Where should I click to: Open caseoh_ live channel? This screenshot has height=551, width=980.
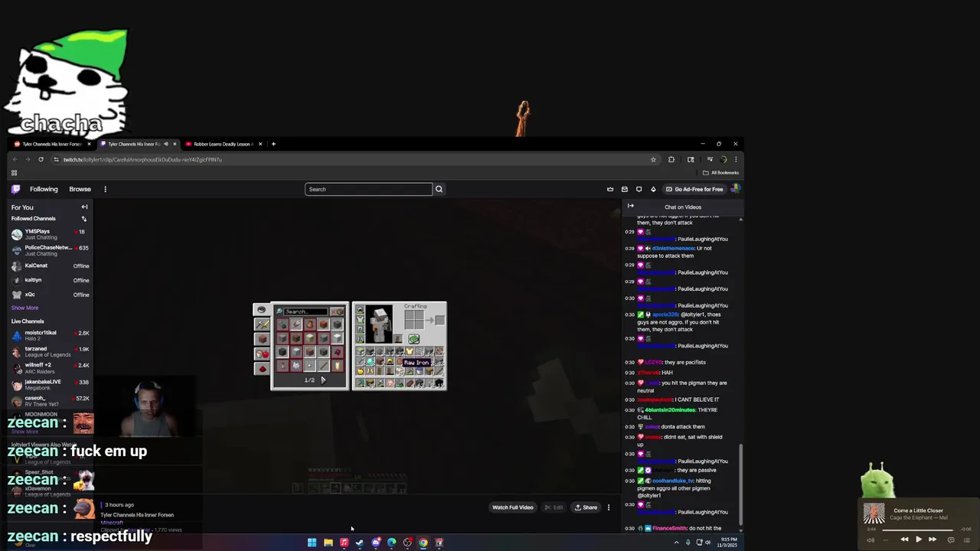click(51, 400)
